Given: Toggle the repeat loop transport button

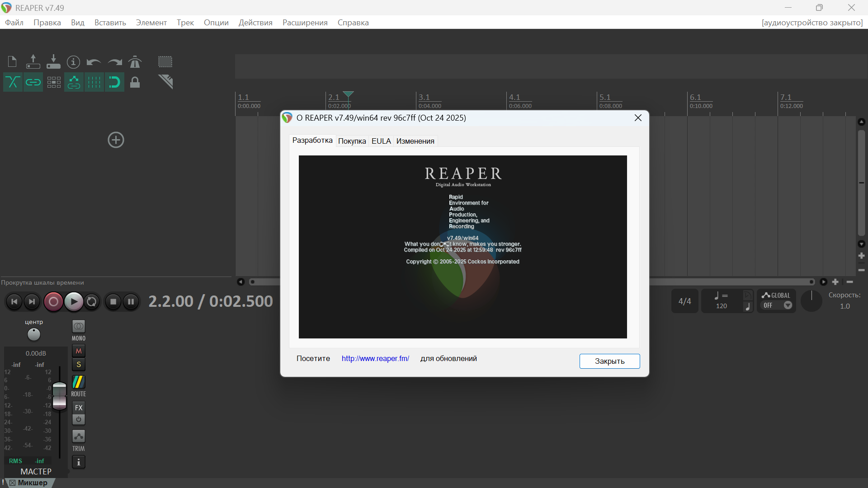Looking at the screenshot, I should pos(92,301).
